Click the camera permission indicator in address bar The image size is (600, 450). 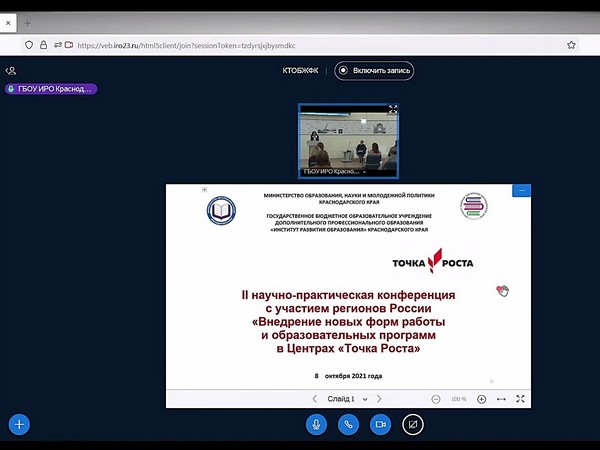coord(69,45)
